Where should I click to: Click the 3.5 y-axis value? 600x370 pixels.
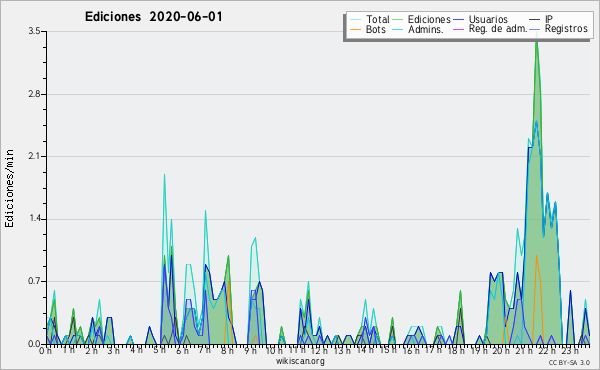point(34,31)
